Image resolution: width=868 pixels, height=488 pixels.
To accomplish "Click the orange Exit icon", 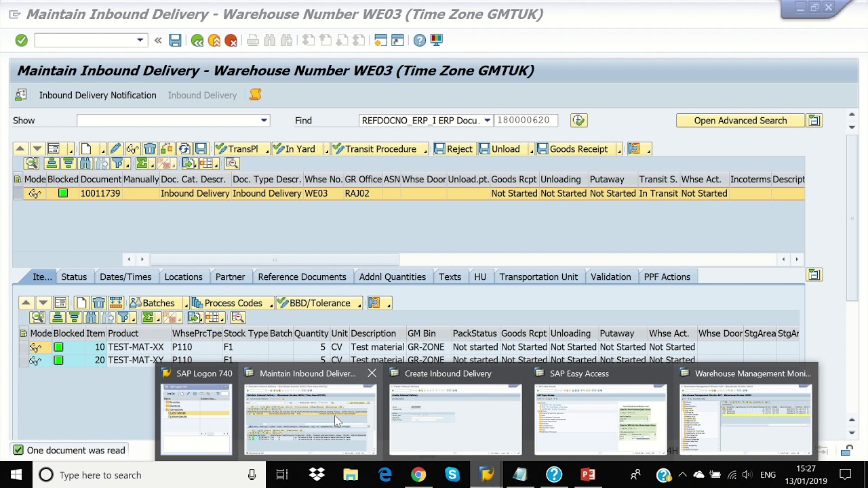I will 214,41.
